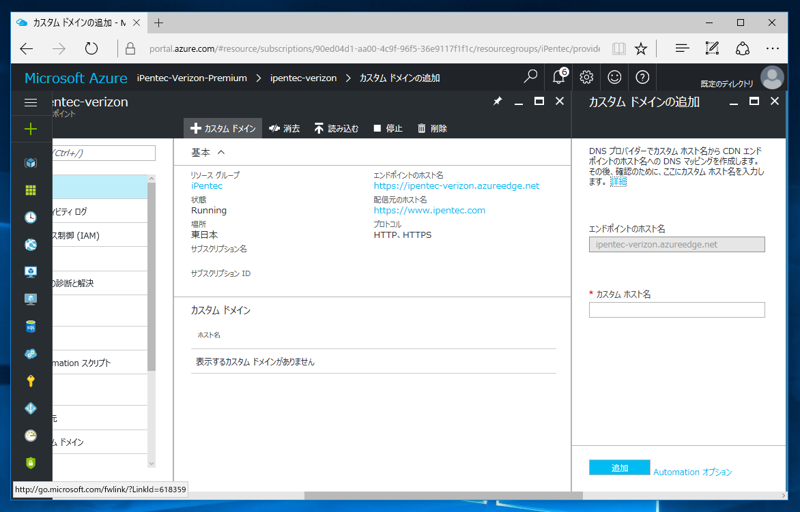Image resolution: width=800 pixels, height=512 pixels.
Task: Click the 削除 delete toolbar button
Action: coord(432,129)
